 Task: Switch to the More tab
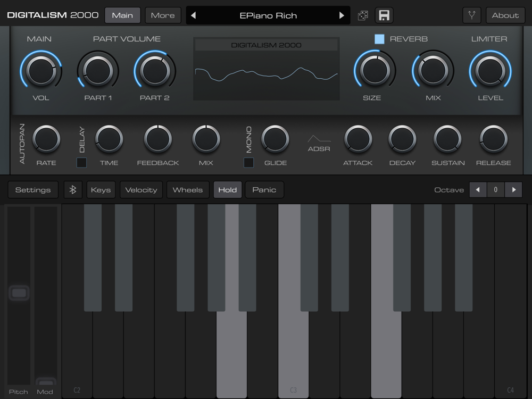click(x=163, y=15)
